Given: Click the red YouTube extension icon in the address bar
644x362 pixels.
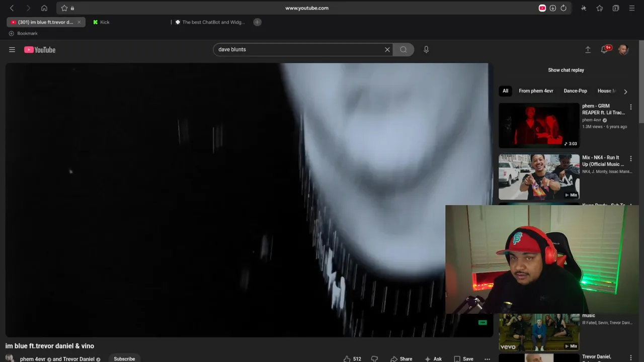Looking at the screenshot, I should point(542,8).
